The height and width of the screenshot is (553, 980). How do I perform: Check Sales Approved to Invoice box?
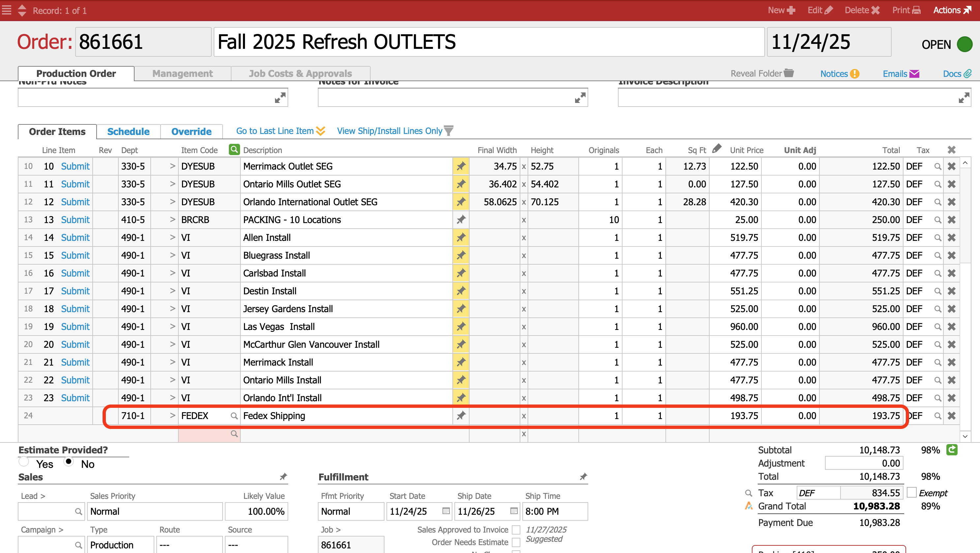coord(516,530)
